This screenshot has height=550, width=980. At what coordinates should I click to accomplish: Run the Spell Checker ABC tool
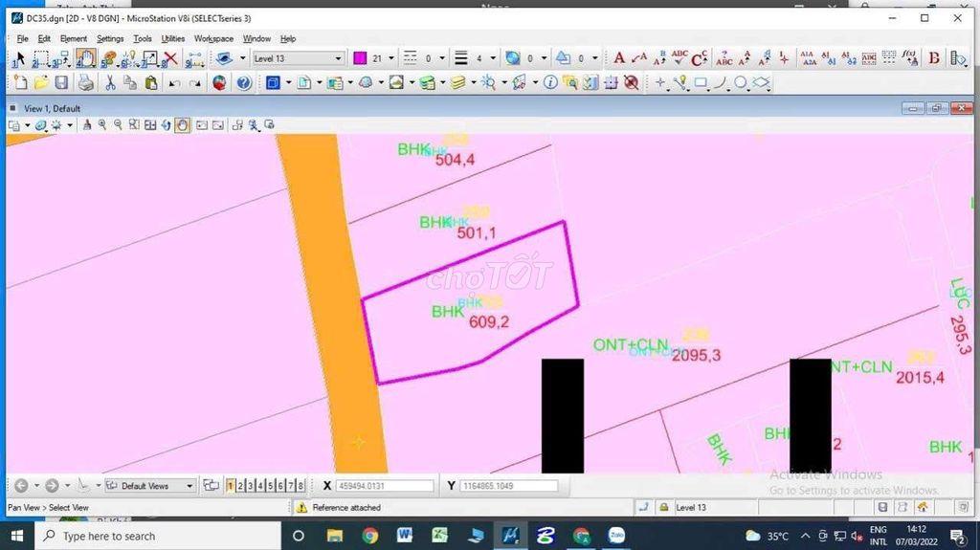(679, 58)
